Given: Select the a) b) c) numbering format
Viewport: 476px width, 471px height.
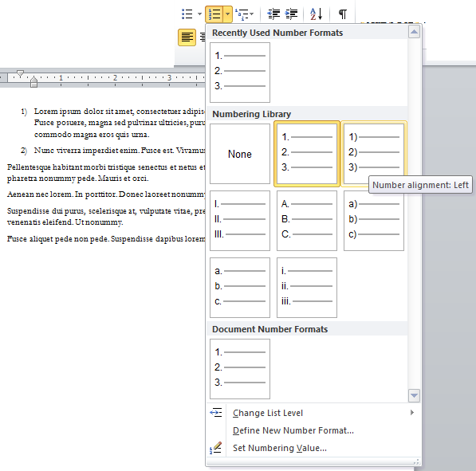Looking at the screenshot, I should tap(374, 221).
